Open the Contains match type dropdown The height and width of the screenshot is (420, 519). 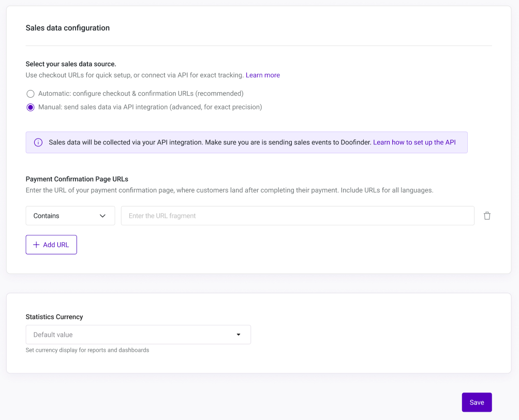[x=70, y=216]
